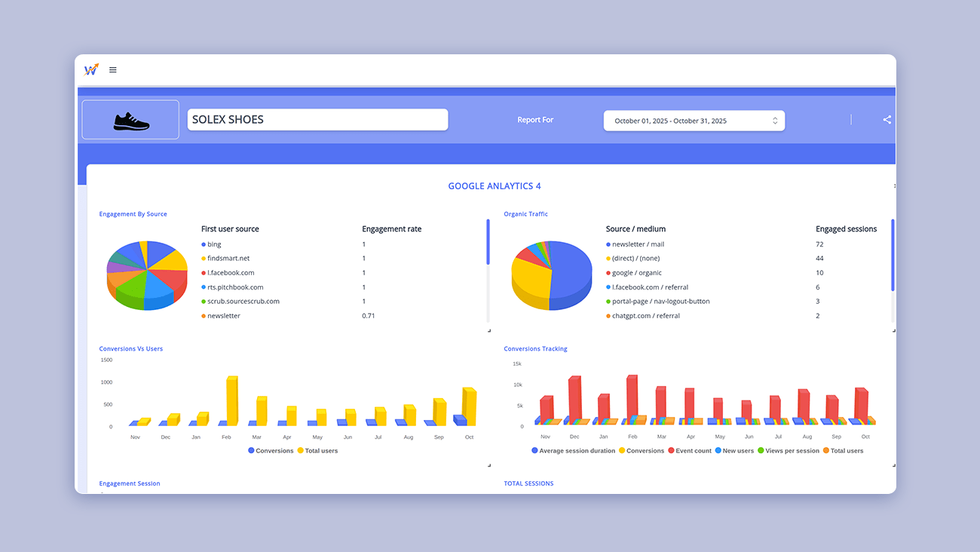
Task: Click the W analytics logo
Action: click(90, 69)
